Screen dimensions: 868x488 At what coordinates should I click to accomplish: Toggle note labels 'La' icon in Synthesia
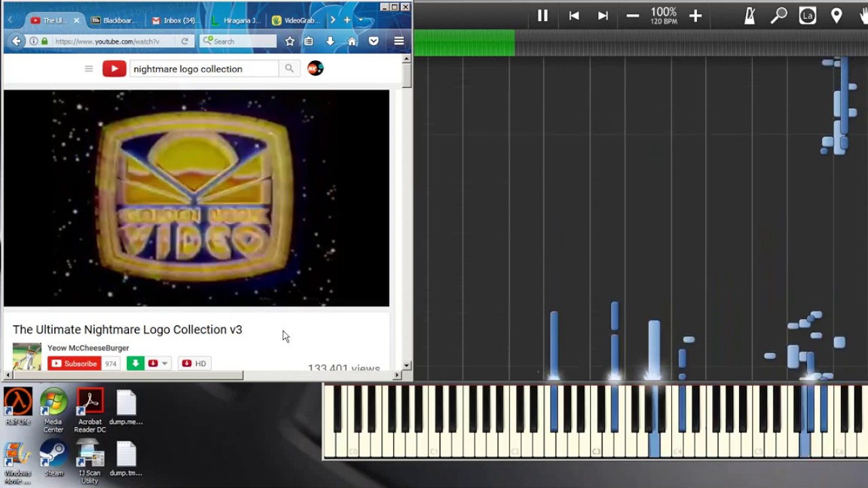[807, 16]
